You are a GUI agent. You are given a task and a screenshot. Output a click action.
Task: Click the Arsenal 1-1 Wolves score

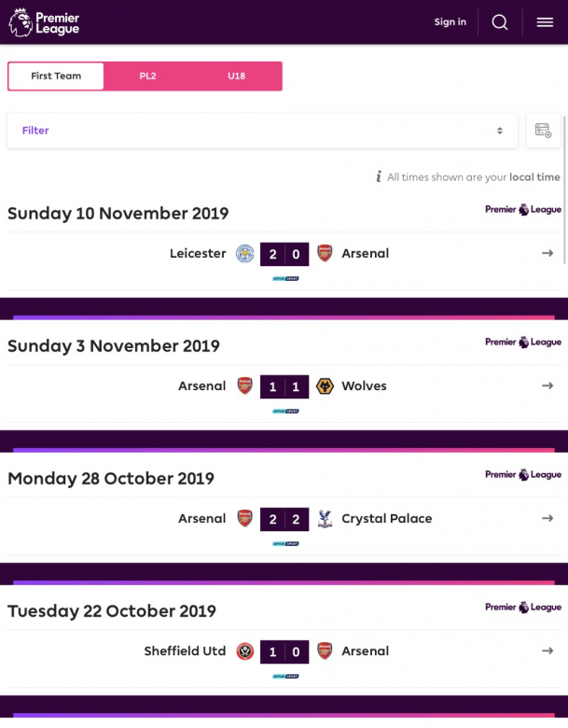click(x=284, y=386)
